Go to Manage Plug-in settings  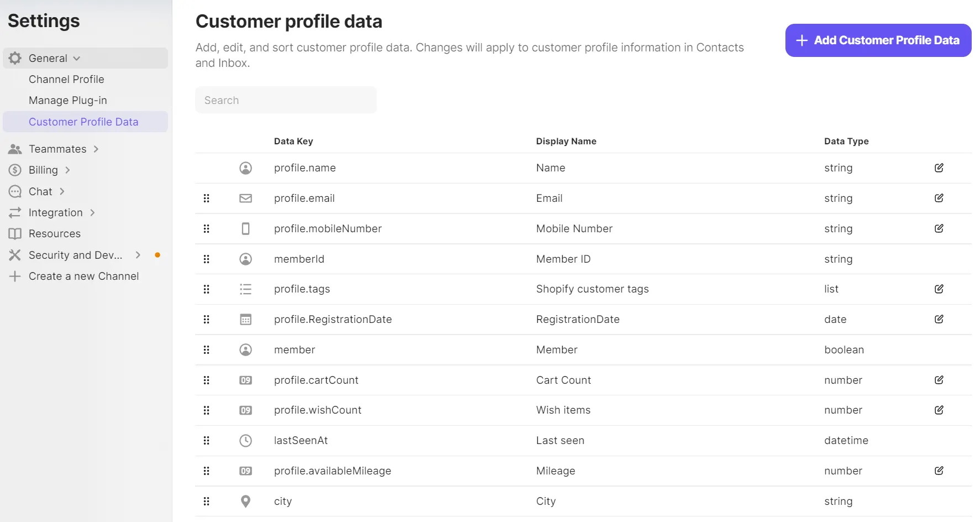[68, 101]
